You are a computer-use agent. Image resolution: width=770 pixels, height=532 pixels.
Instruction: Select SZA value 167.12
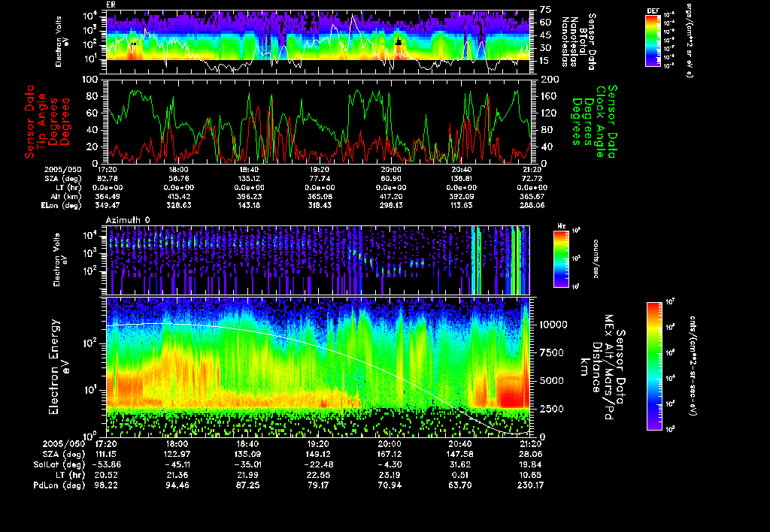[x=390, y=455]
